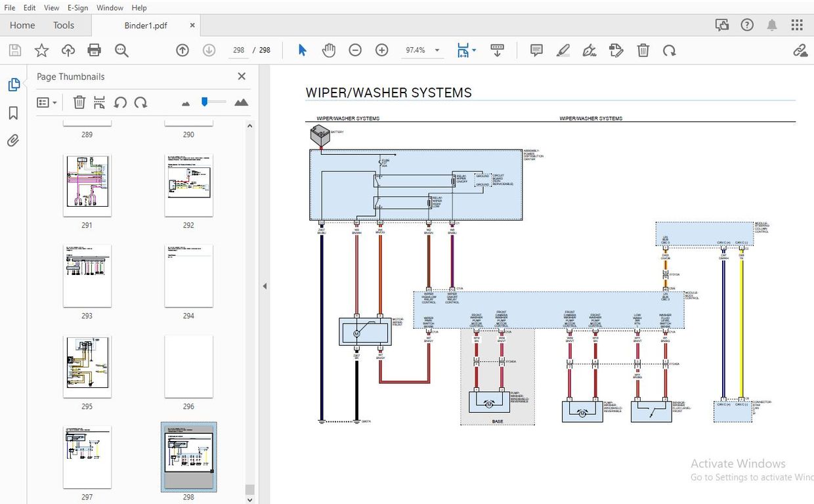Open the scrolling mode download icon

point(497,51)
